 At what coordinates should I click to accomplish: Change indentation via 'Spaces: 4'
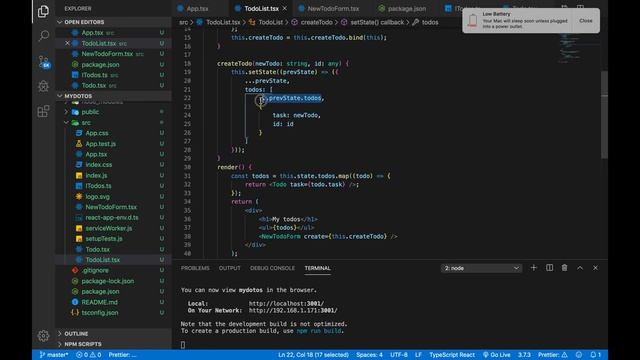click(369, 355)
